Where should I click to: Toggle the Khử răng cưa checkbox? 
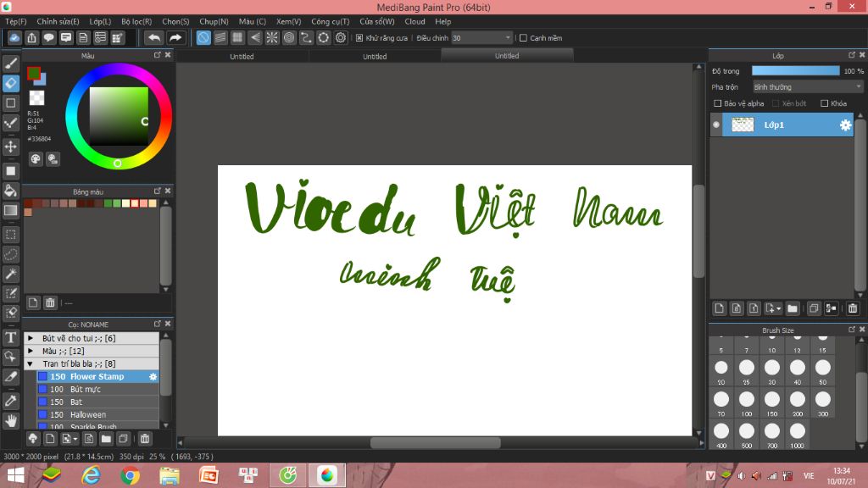359,37
